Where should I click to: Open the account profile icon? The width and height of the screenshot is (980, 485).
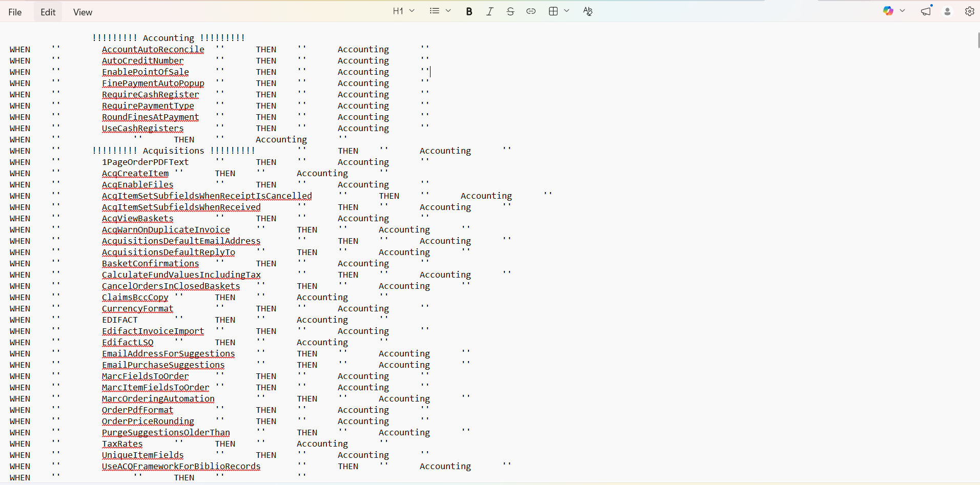pyautogui.click(x=948, y=11)
